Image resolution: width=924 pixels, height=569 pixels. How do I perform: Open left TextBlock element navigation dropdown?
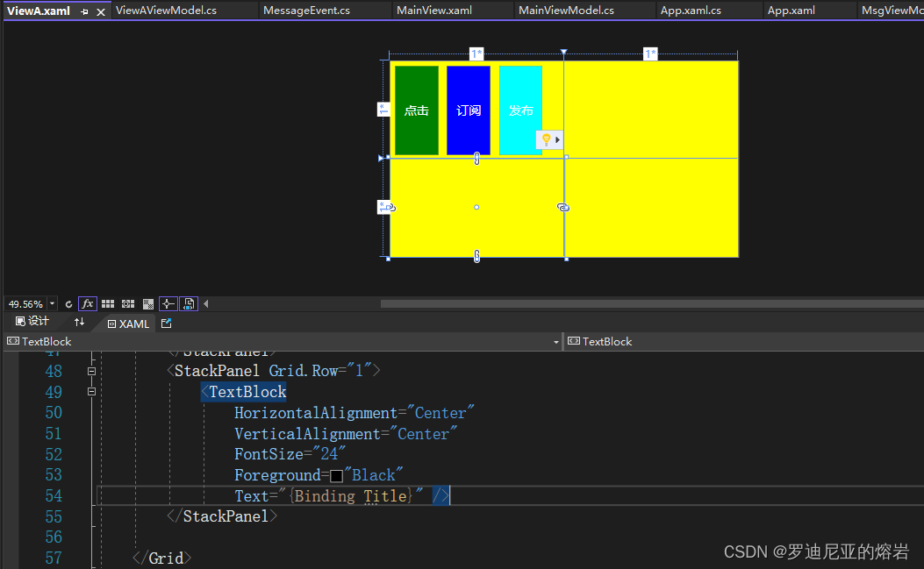point(555,342)
